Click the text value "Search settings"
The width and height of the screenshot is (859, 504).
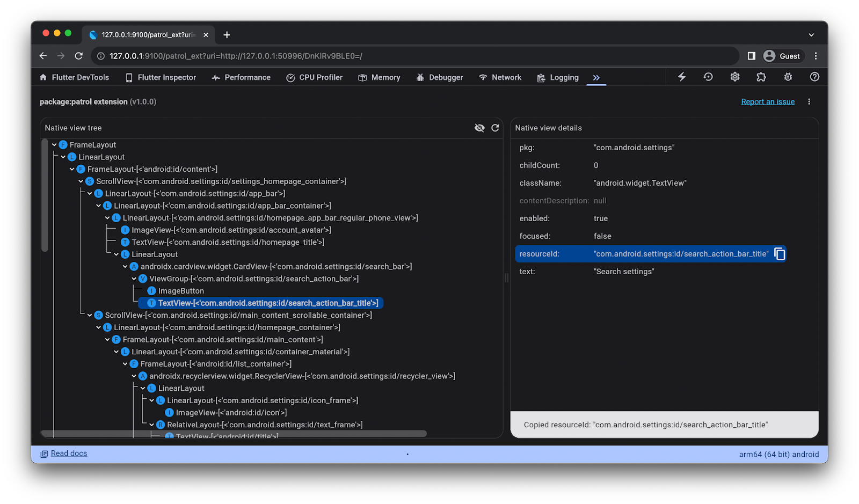[624, 272]
